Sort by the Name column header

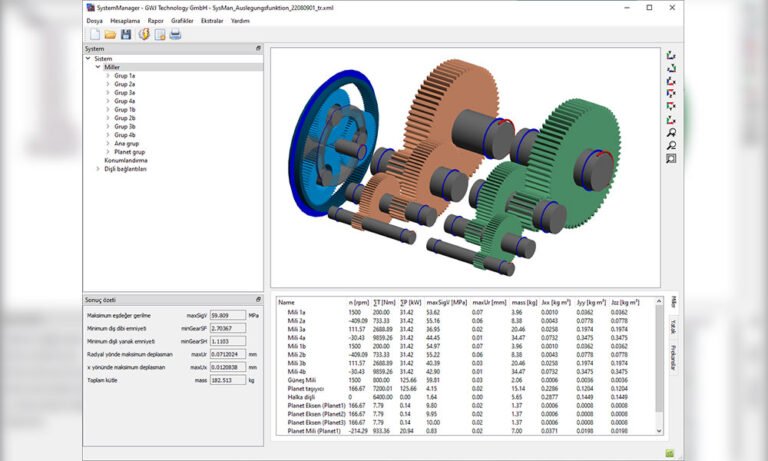pos(287,302)
